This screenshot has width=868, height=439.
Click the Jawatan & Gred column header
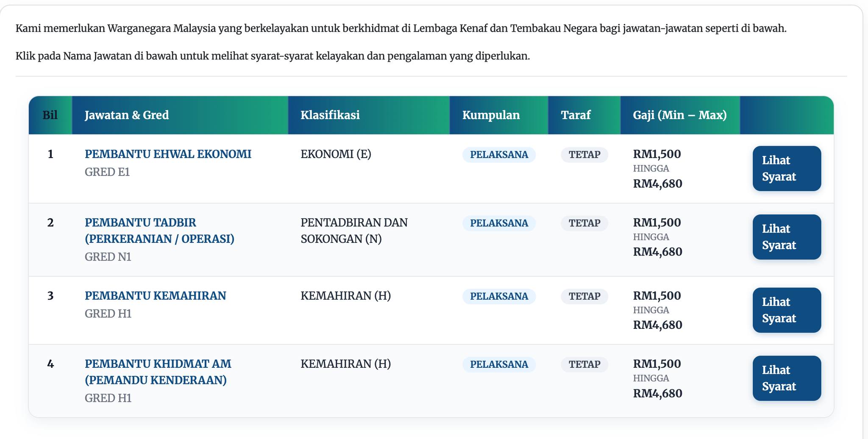127,115
